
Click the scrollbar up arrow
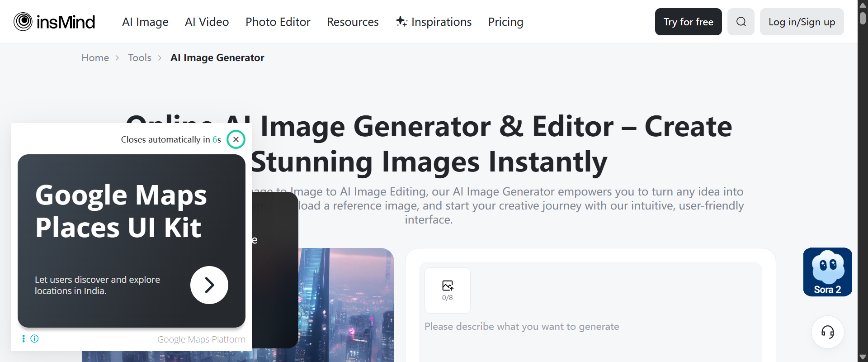point(863,5)
